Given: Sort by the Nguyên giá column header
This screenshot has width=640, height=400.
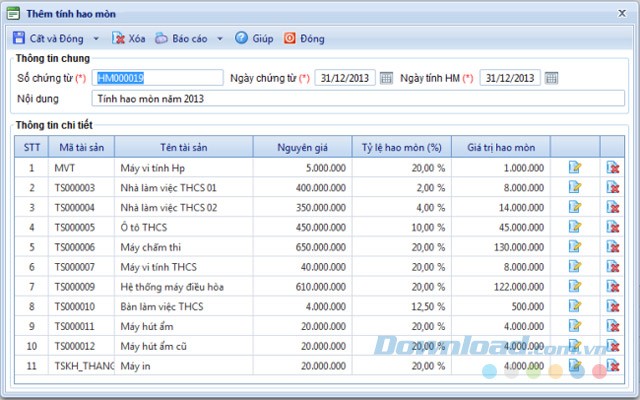Looking at the screenshot, I should 302,147.
